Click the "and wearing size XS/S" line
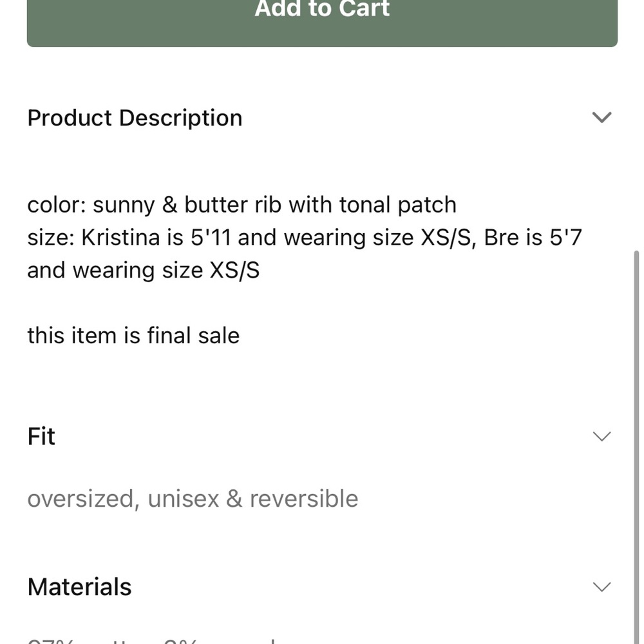The width and height of the screenshot is (644, 644). (143, 270)
